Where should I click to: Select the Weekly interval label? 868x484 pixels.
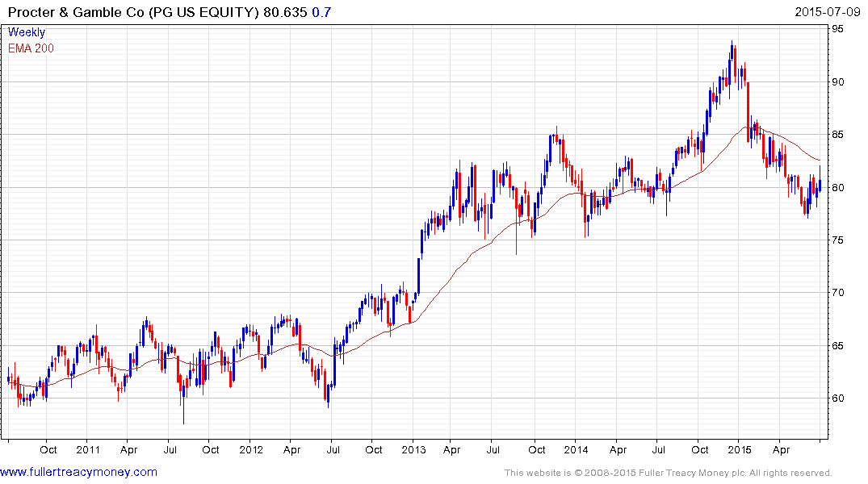tap(27, 33)
